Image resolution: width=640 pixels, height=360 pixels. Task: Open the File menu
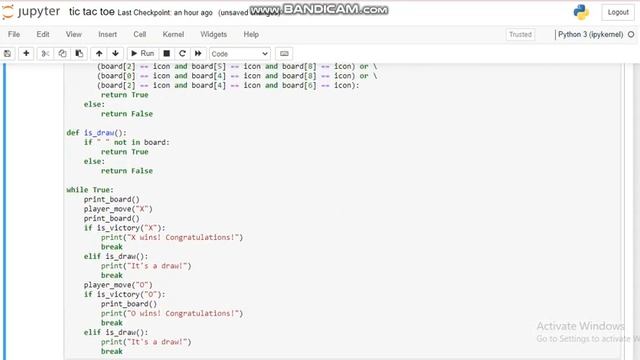tap(14, 34)
